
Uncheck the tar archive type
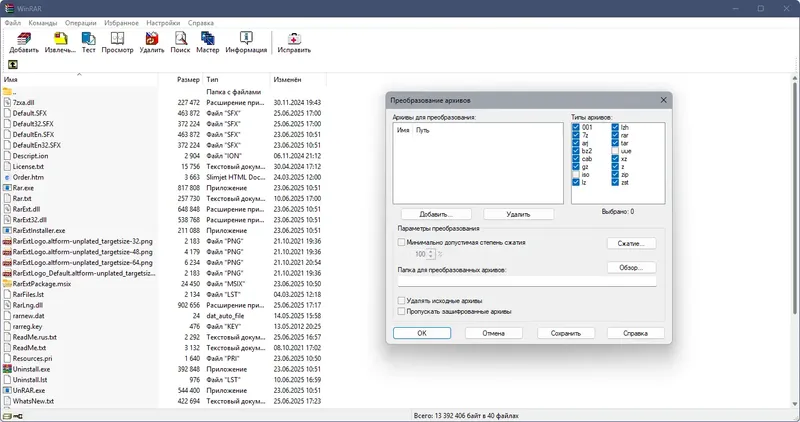(615, 143)
